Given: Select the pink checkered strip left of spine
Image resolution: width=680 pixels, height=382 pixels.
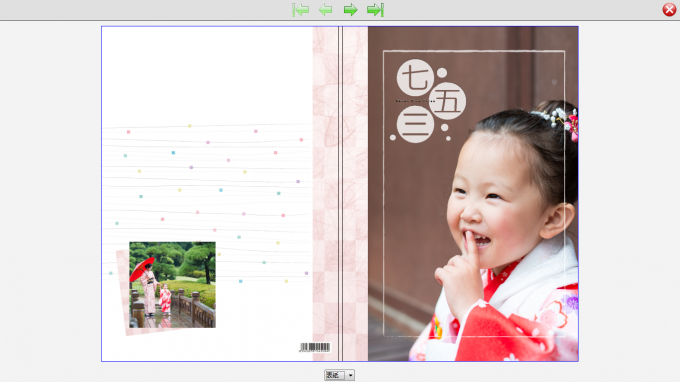Looking at the screenshot, I should (325, 193).
